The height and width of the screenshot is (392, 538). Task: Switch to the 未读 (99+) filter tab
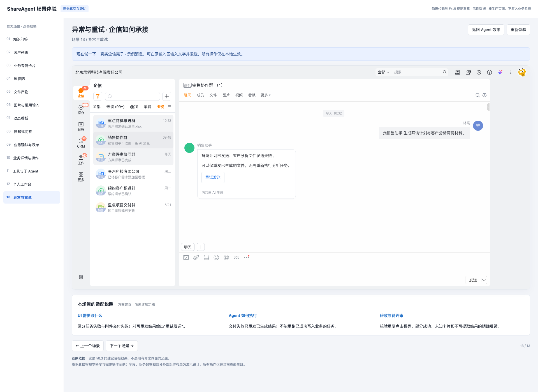pos(115,107)
